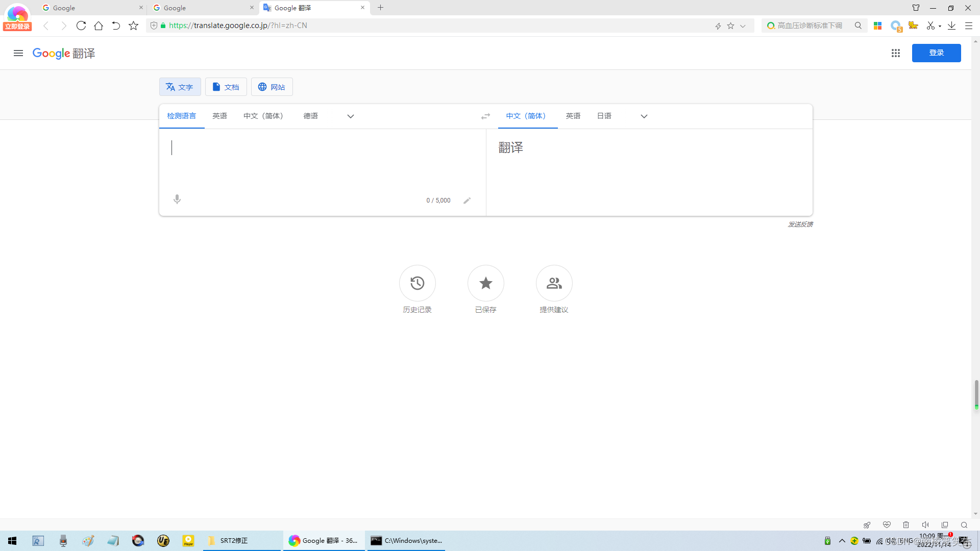Switch to Website (网站) translation mode
Screen dimensions: 980x551
click(x=272, y=87)
